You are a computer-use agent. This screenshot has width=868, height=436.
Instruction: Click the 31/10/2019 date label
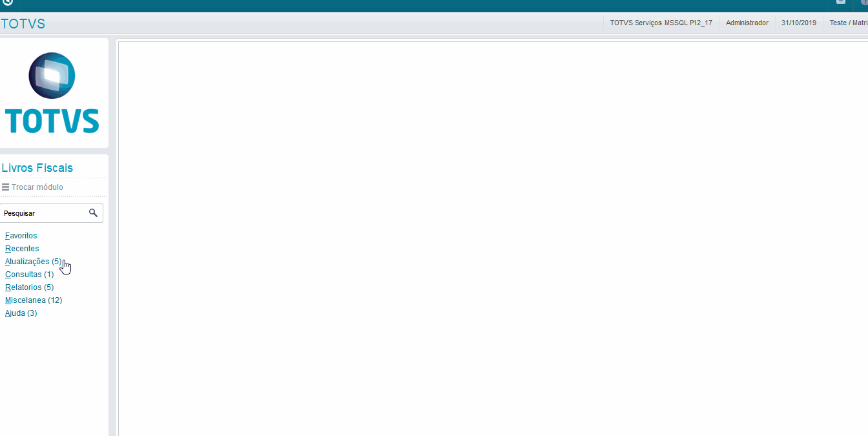coord(799,23)
